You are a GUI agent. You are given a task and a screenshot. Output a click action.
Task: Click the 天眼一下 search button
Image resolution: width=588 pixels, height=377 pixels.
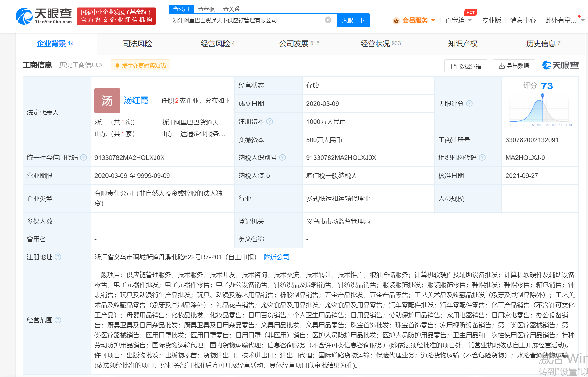pos(353,20)
